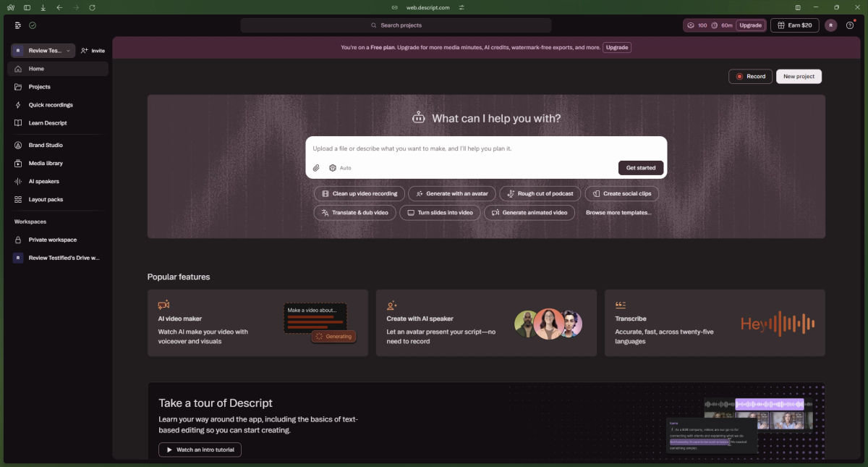Go to Home in the sidebar
This screenshot has width=868, height=467.
click(35, 68)
